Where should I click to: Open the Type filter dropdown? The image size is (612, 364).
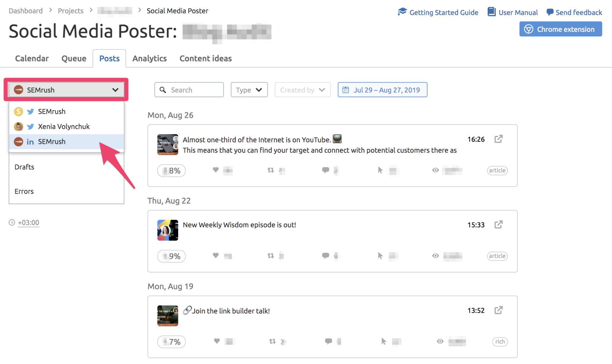[x=249, y=90]
